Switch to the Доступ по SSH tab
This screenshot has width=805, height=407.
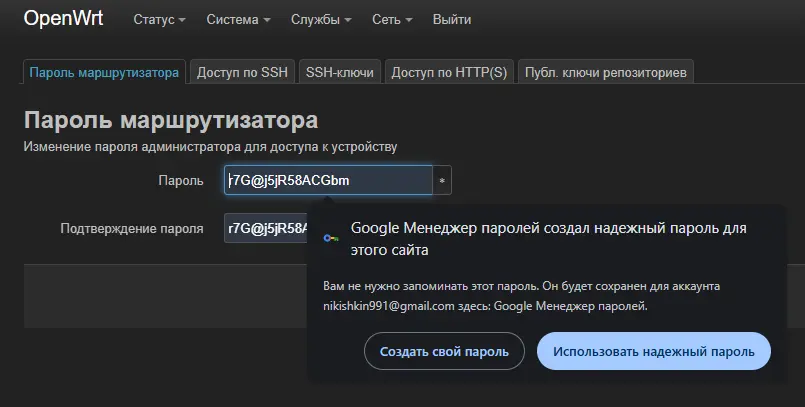click(242, 72)
